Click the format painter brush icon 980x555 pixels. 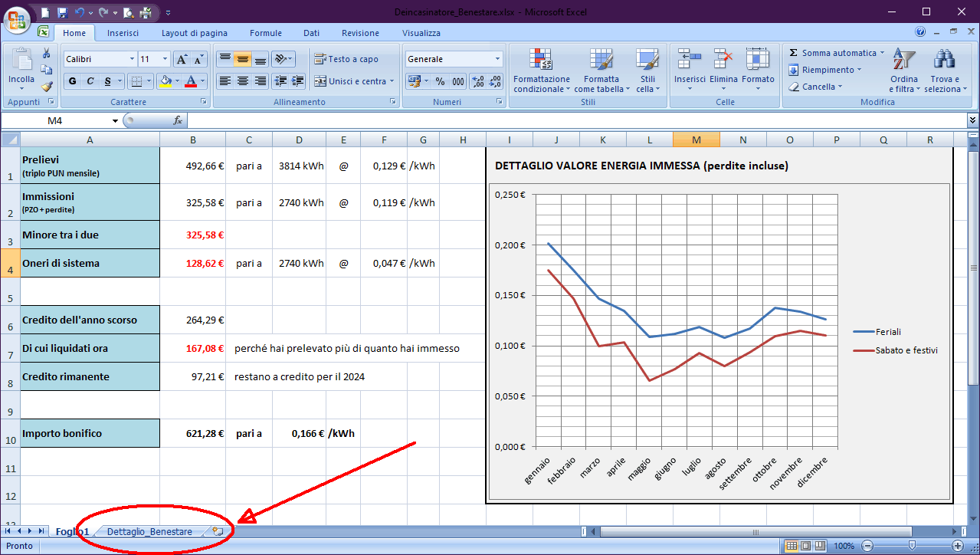(47, 87)
